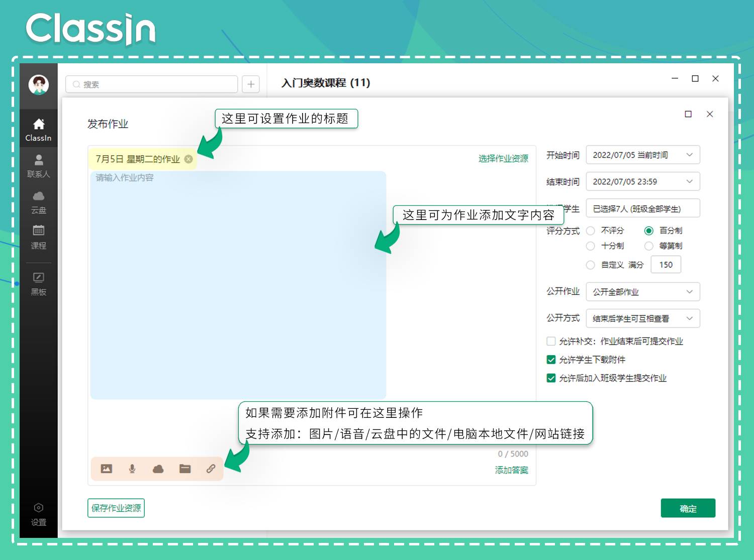This screenshot has height=560, width=754.
Task: Add an image attachment
Action: [107, 469]
